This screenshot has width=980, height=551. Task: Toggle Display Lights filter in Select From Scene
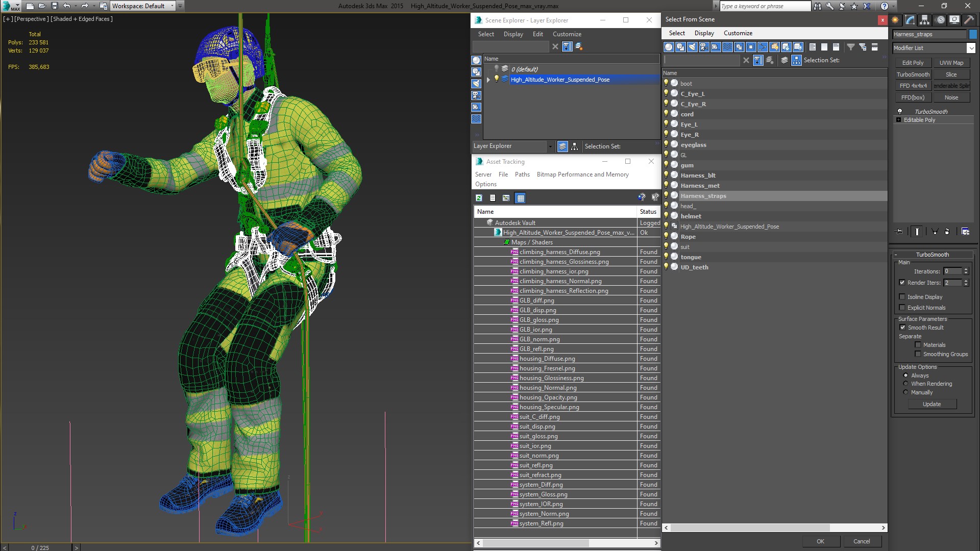tap(692, 47)
